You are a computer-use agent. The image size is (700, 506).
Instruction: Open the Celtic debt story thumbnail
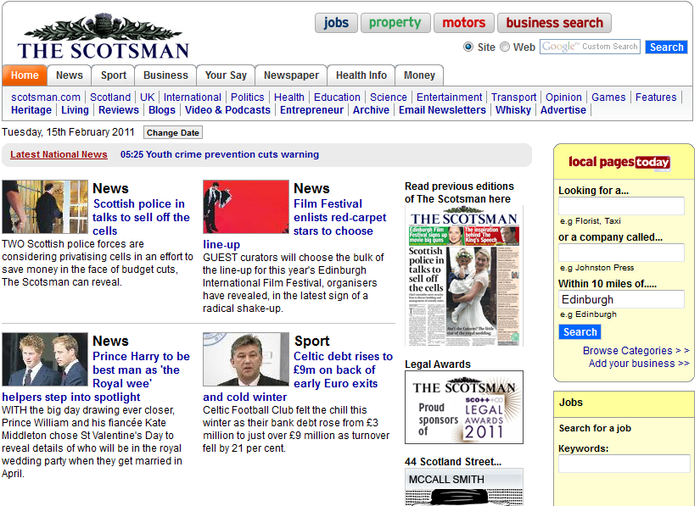(246, 359)
